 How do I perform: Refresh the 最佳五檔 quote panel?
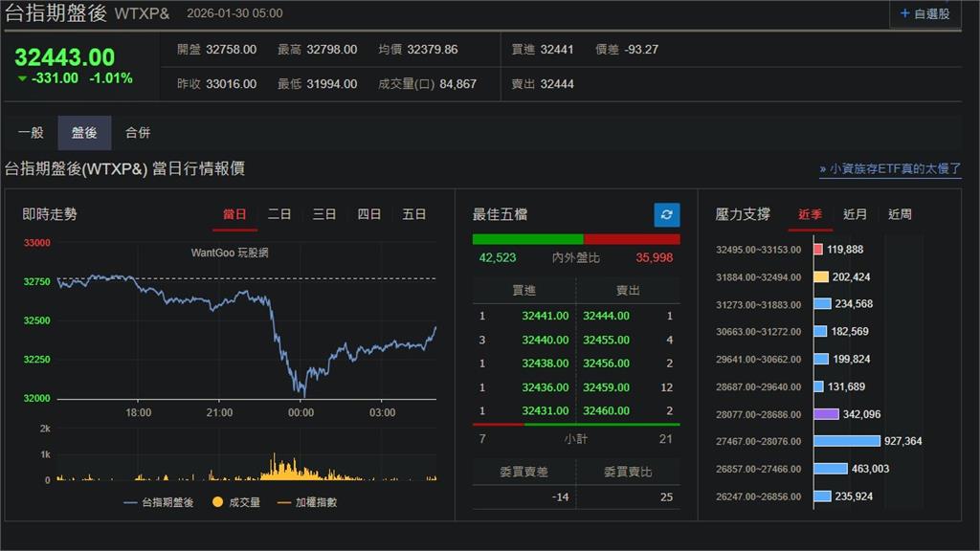(x=665, y=214)
